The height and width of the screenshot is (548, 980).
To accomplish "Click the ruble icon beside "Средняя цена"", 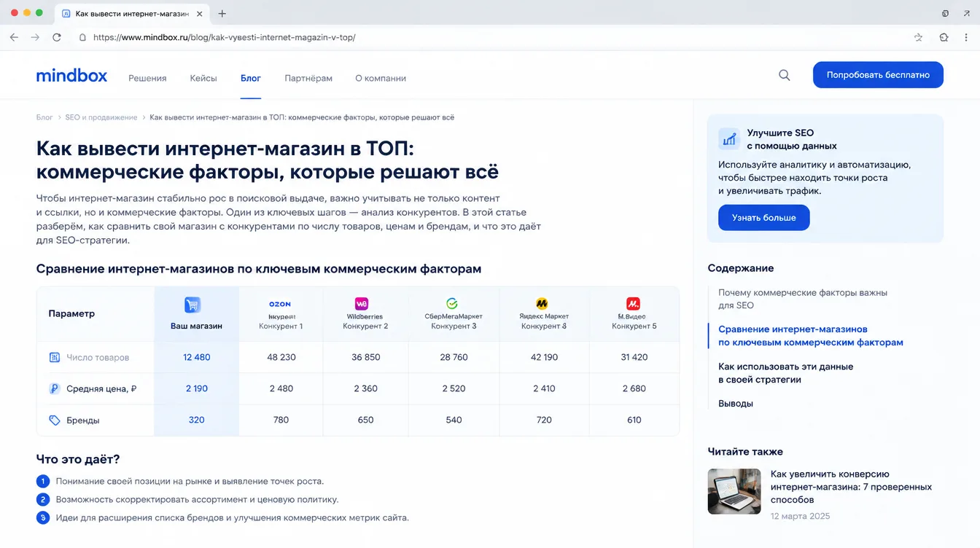I will coord(54,389).
